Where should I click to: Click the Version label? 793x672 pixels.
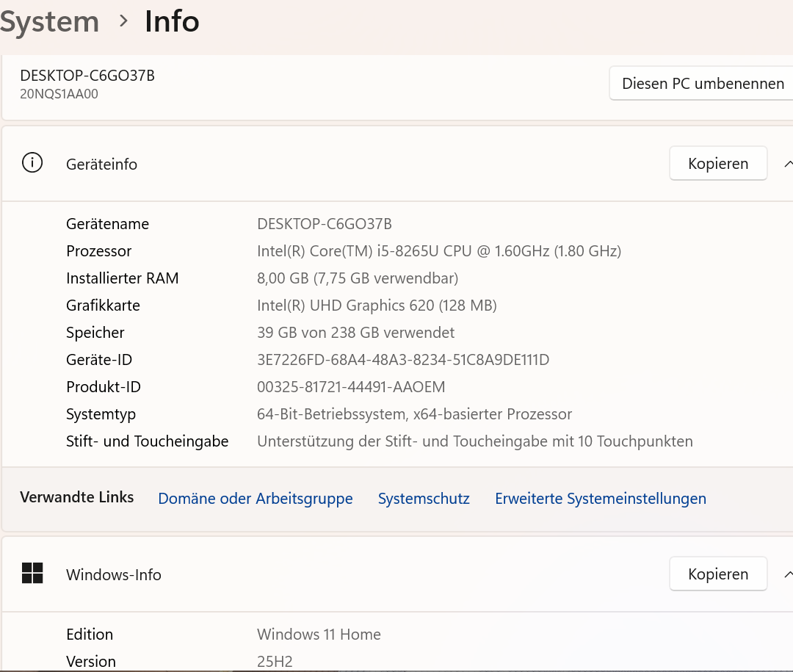pyautogui.click(x=91, y=662)
